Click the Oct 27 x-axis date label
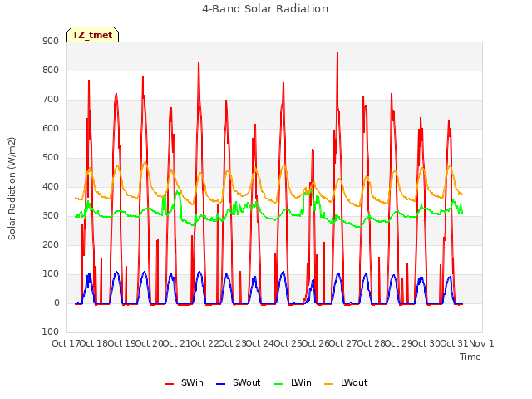Viewport: 532px width, 399px height. click(343, 343)
